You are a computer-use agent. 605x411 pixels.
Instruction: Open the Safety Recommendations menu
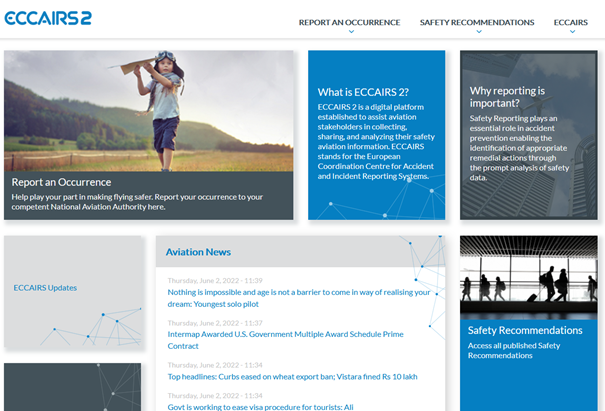pyautogui.click(x=477, y=22)
